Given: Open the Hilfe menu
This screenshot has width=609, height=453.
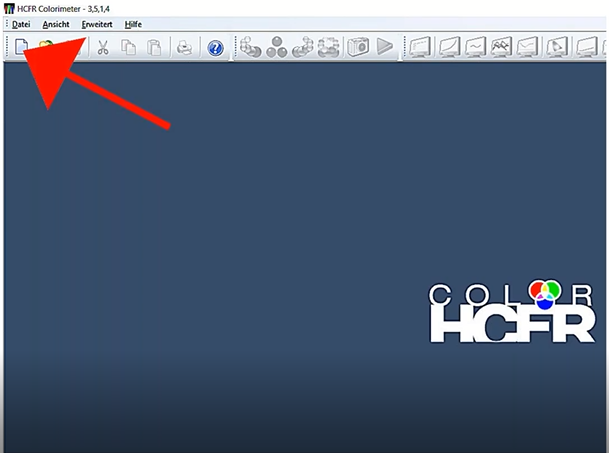Looking at the screenshot, I should click(133, 24).
